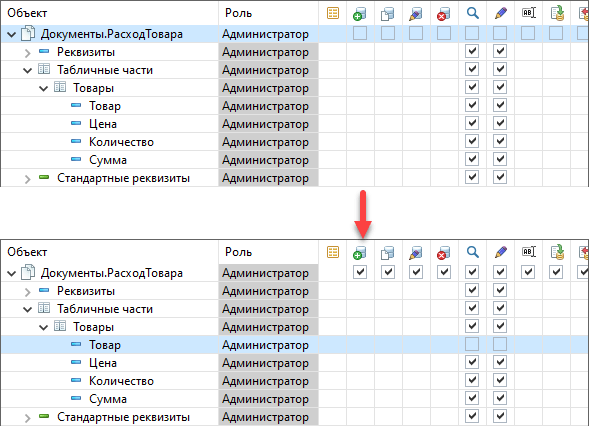Check the empty View box for Товар in the lower table
The width and height of the screenshot is (589, 426).
[x=472, y=344]
